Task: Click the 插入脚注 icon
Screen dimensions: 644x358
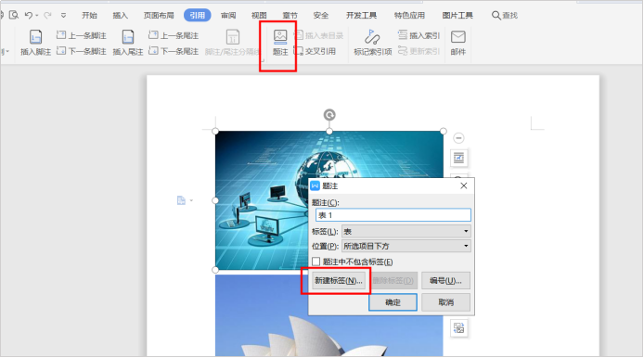Action: click(36, 37)
